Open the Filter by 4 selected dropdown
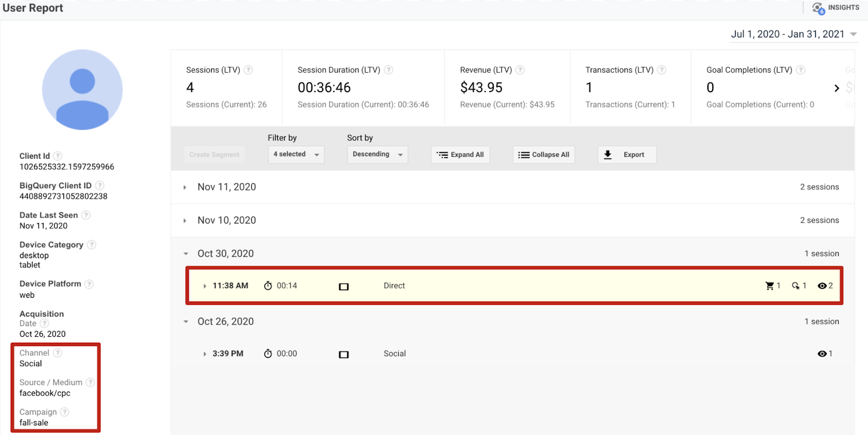This screenshot has width=868, height=435. click(x=296, y=155)
